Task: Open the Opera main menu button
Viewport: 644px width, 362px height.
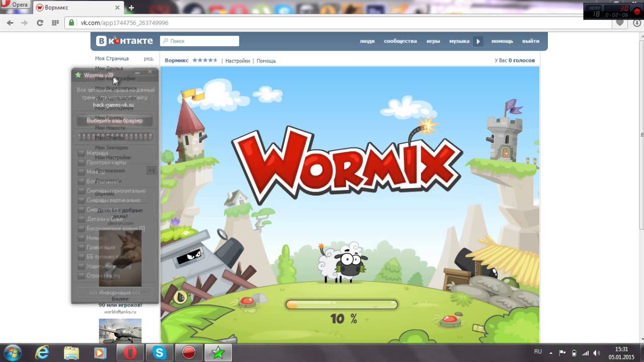Action: coord(15,5)
